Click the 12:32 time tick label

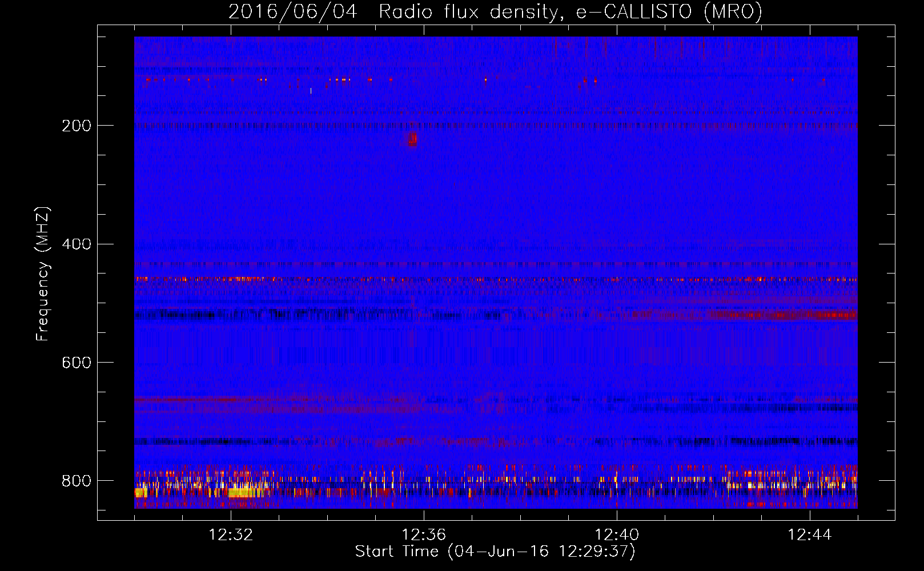coord(231,535)
